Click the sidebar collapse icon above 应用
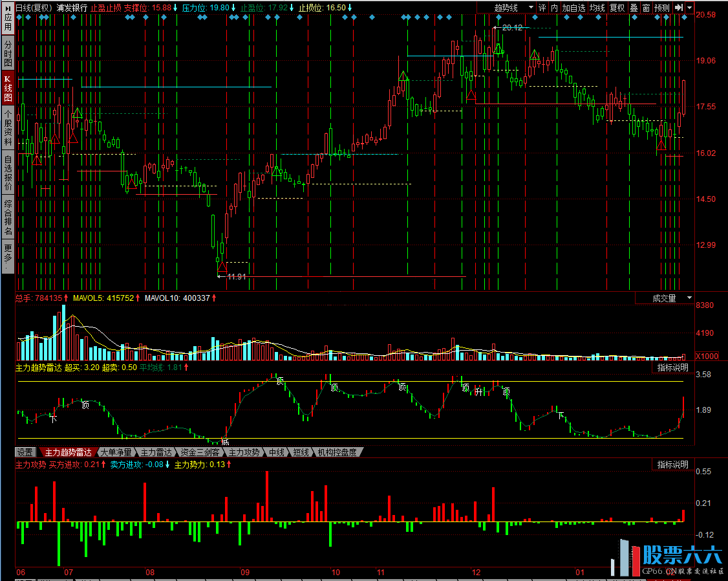Viewport: 728px width, 581px height. click(x=7, y=7)
